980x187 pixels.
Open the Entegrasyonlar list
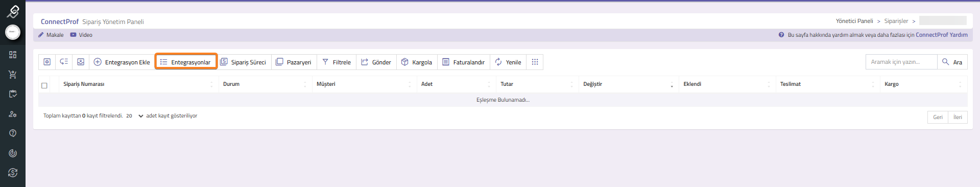pos(186,62)
